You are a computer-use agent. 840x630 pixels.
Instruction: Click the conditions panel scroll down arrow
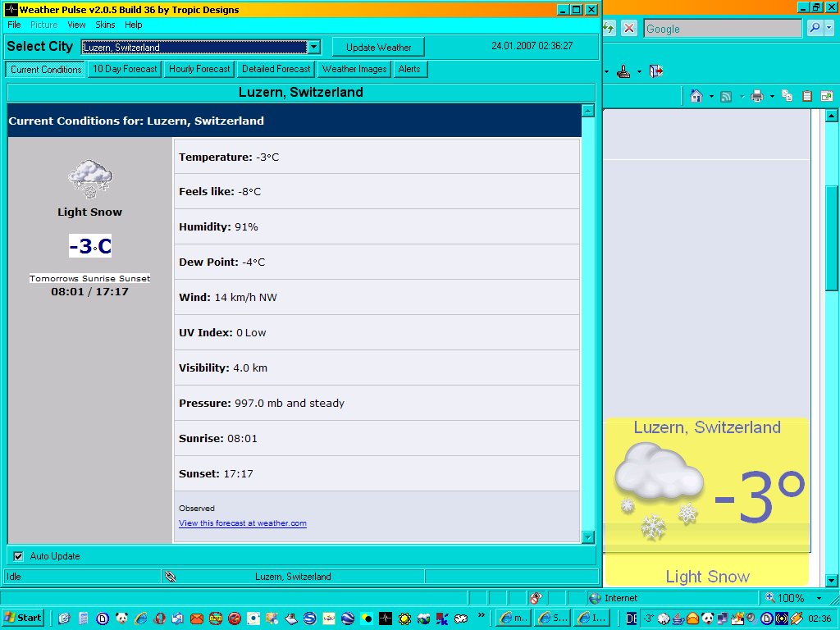[x=587, y=536]
